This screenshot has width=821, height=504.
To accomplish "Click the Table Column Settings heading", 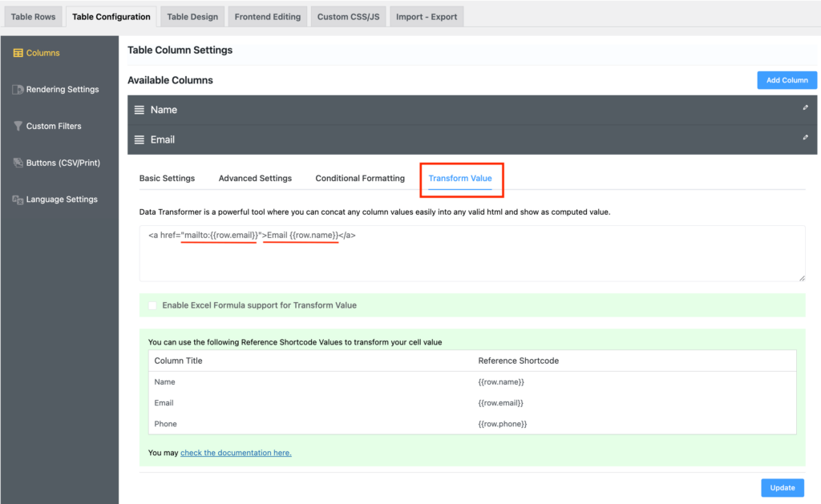I will [x=180, y=50].
